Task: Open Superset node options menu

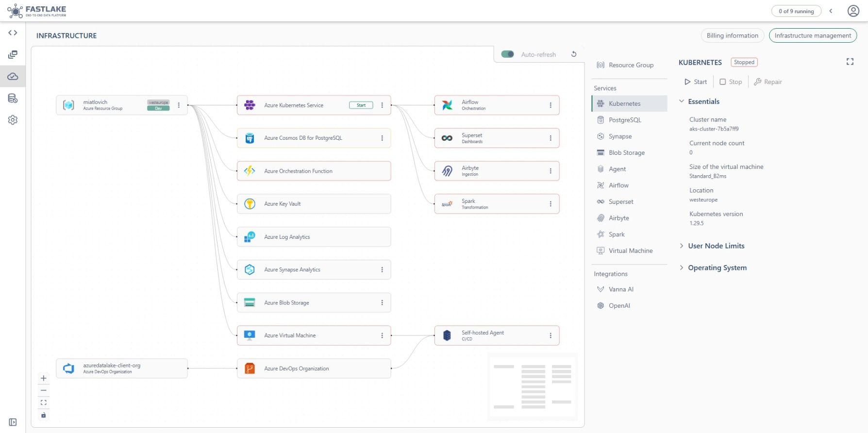Action: [x=551, y=138]
